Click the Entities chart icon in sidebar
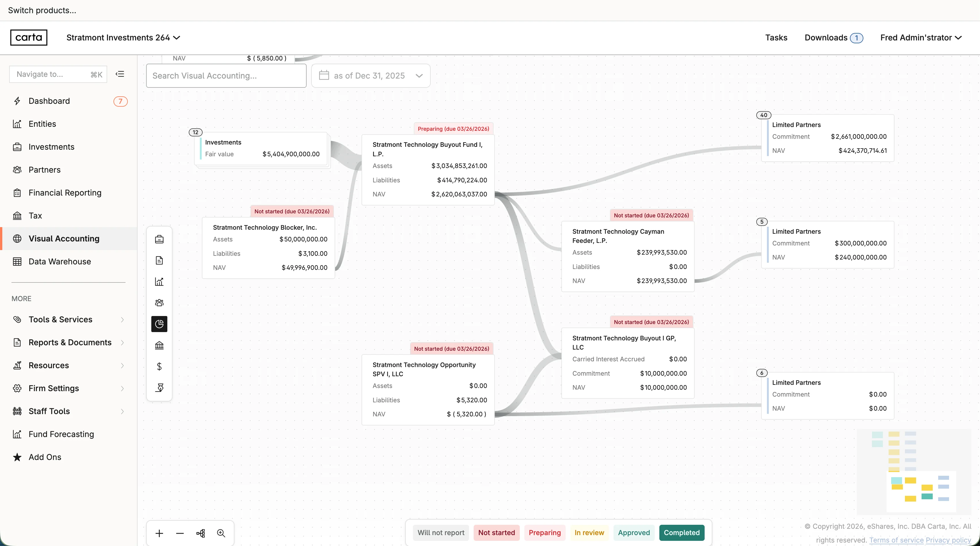980x546 pixels. point(17,124)
